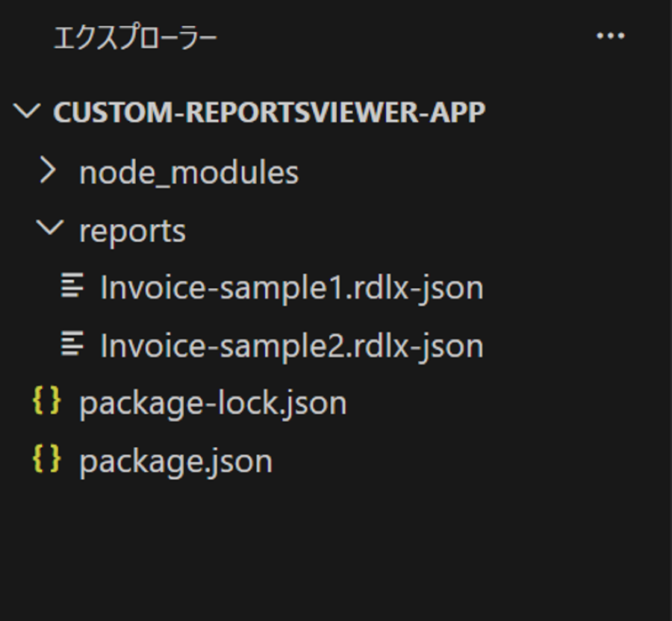The width and height of the screenshot is (672, 621).
Task: Open the package.json file
Action: 175,461
